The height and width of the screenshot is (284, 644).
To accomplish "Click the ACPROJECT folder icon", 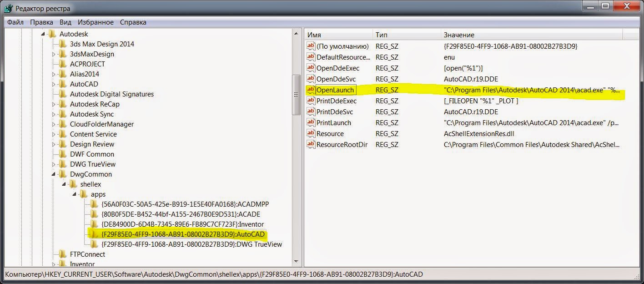I will (x=63, y=64).
